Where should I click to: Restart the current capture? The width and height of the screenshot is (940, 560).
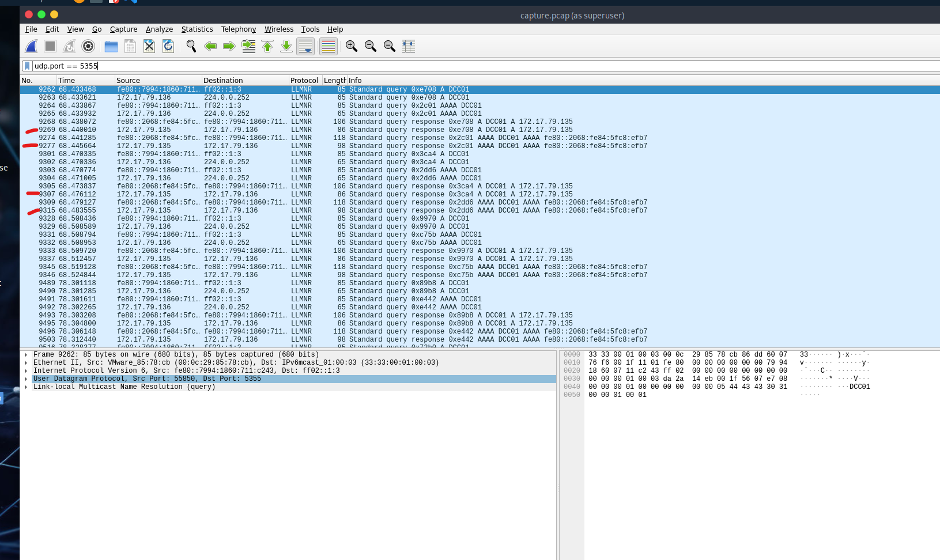(69, 46)
